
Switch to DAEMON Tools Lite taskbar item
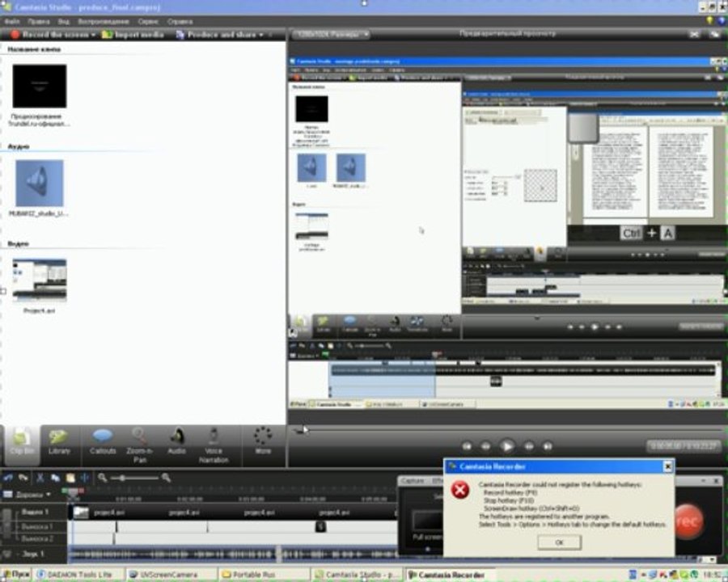(79, 575)
